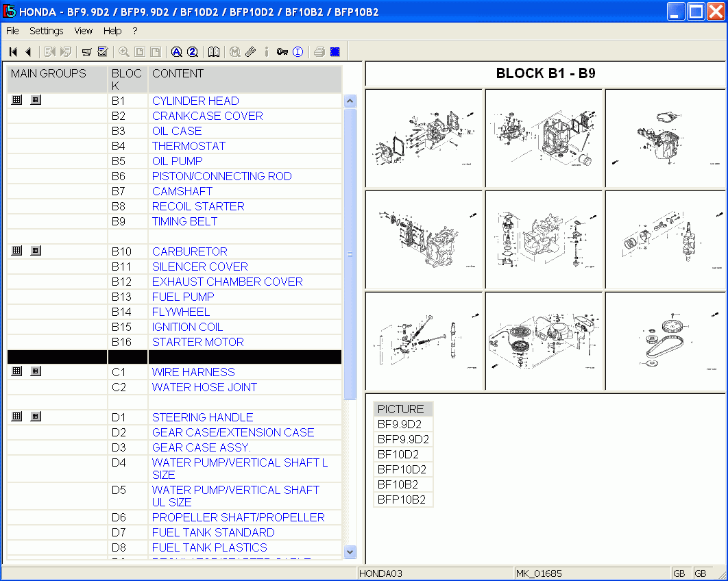Click the large grid icon in the B1 row

(x=16, y=100)
